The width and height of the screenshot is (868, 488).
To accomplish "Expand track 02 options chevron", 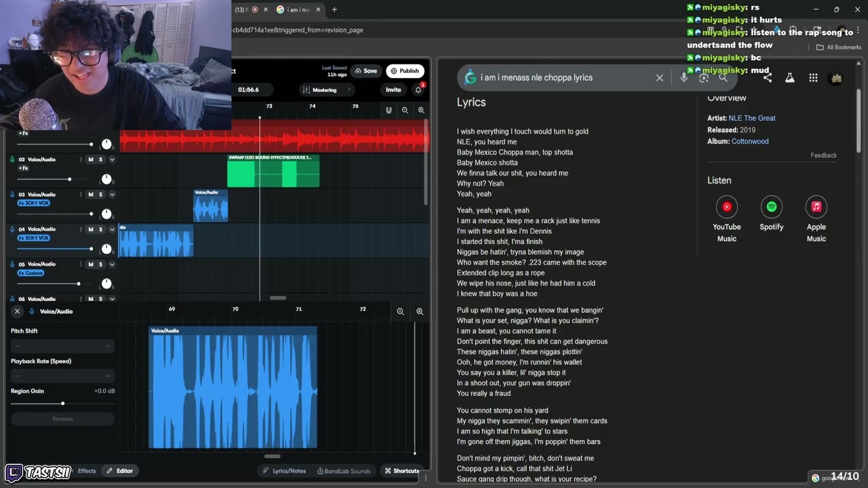I will [x=112, y=159].
